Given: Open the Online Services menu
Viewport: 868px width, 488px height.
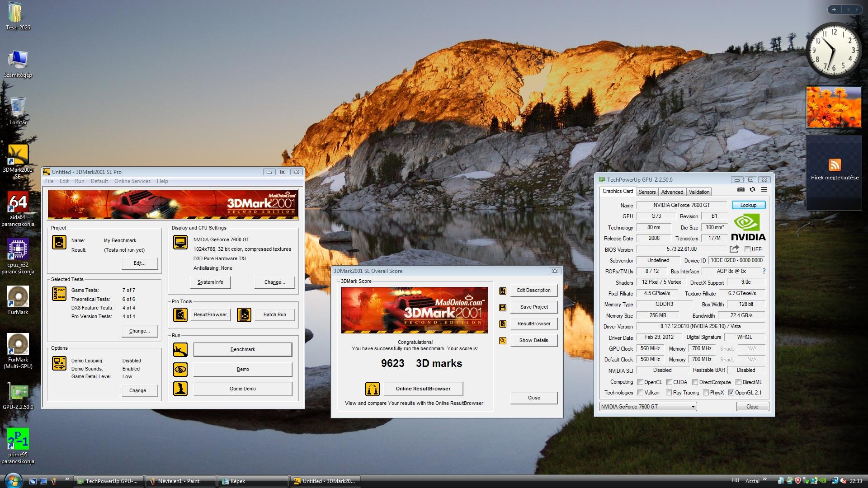Looking at the screenshot, I should tap(132, 181).
